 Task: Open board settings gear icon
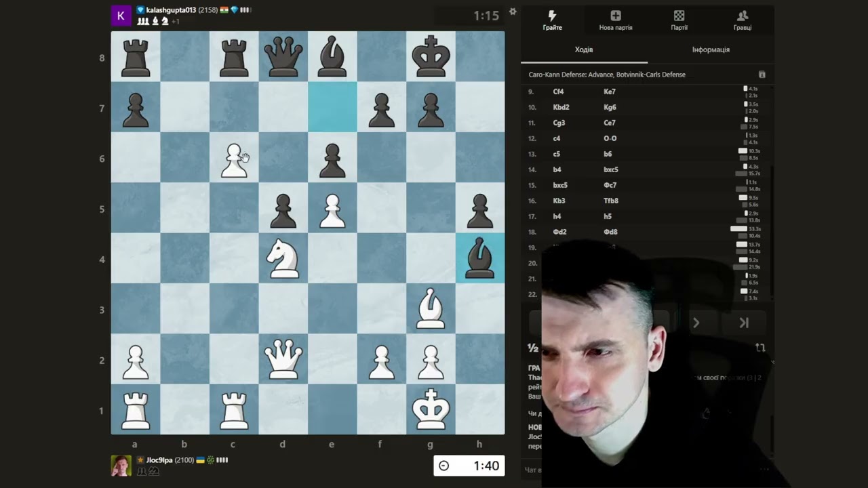[x=513, y=12]
